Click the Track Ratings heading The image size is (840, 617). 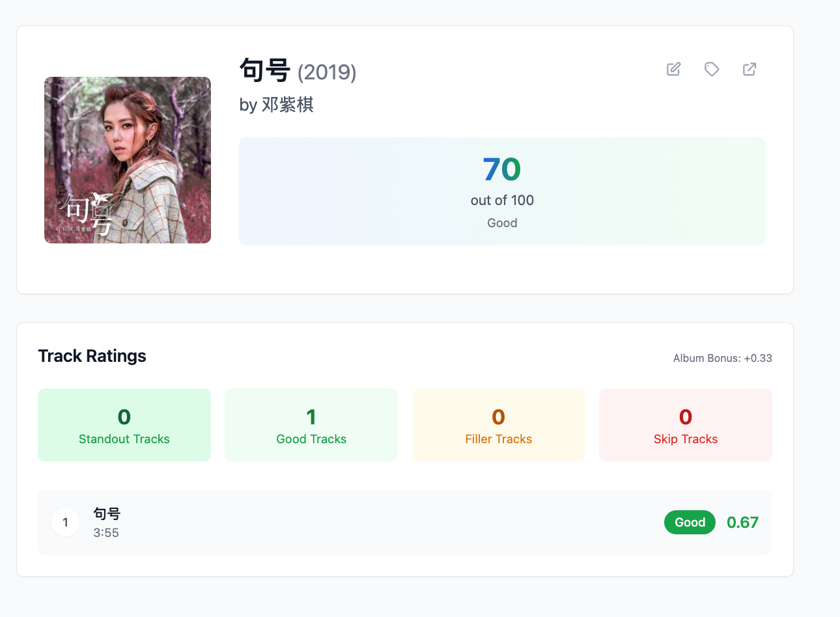(92, 356)
